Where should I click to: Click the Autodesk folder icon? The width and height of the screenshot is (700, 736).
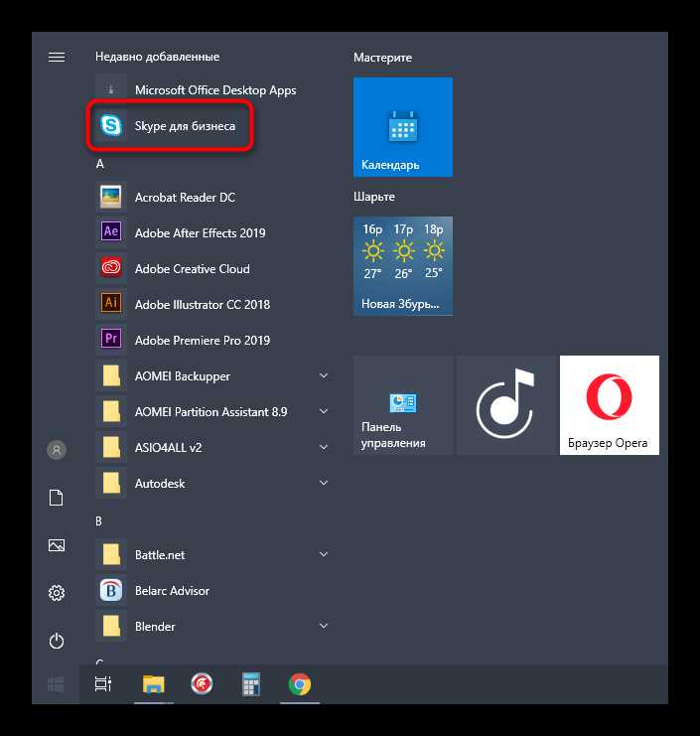pos(111,483)
